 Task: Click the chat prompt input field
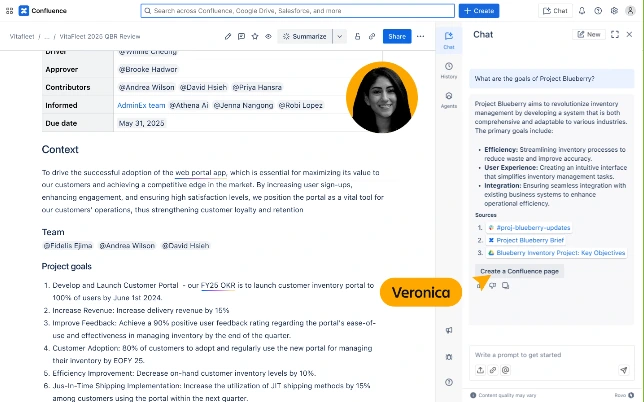click(x=552, y=355)
